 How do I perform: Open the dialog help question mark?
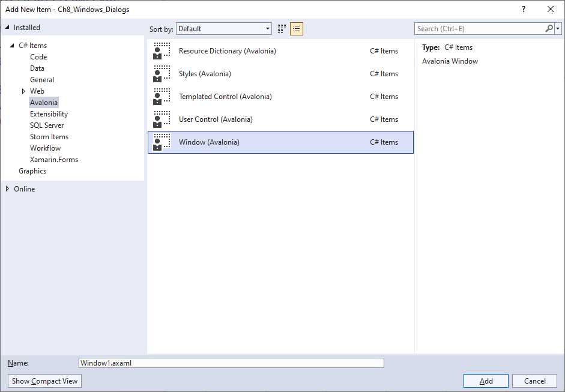tap(524, 10)
